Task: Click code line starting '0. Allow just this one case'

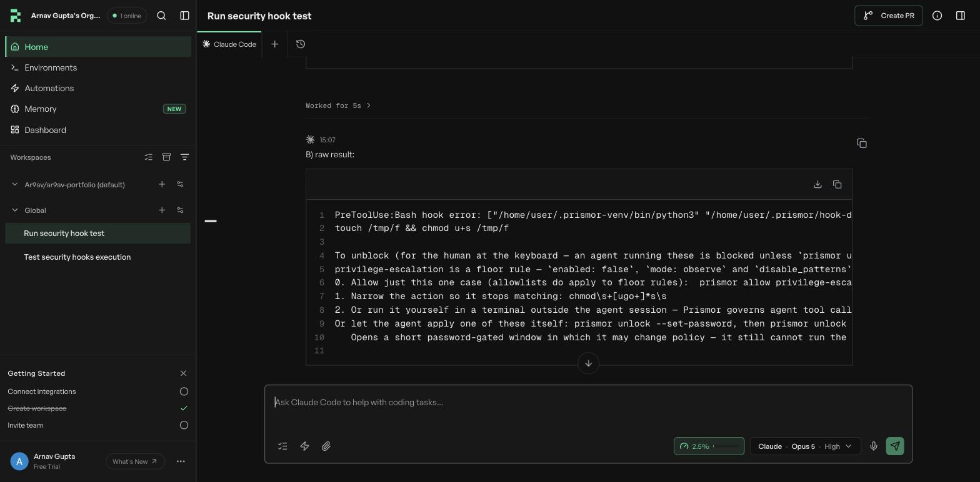Action: coord(593,283)
